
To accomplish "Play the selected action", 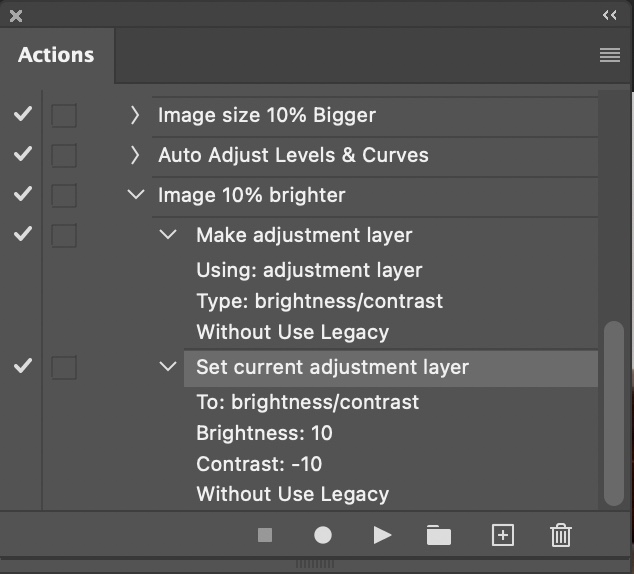I will click(x=382, y=535).
